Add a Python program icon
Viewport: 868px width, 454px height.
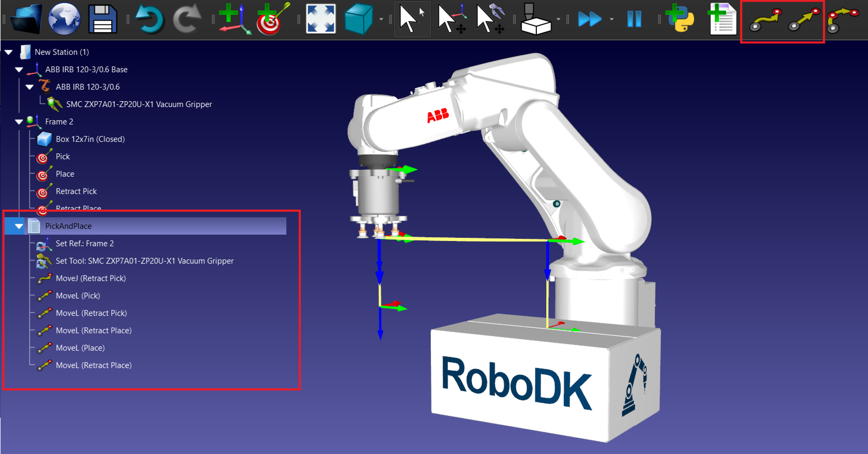680,18
